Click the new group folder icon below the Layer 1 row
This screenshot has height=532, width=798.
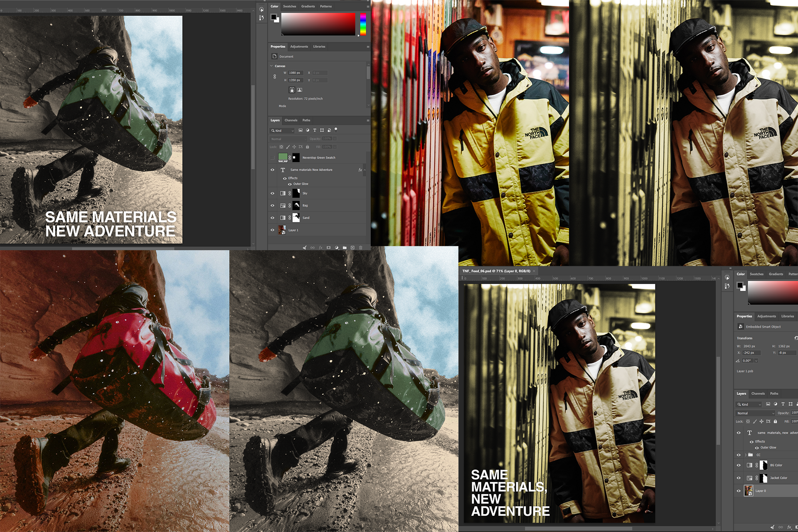point(345,248)
